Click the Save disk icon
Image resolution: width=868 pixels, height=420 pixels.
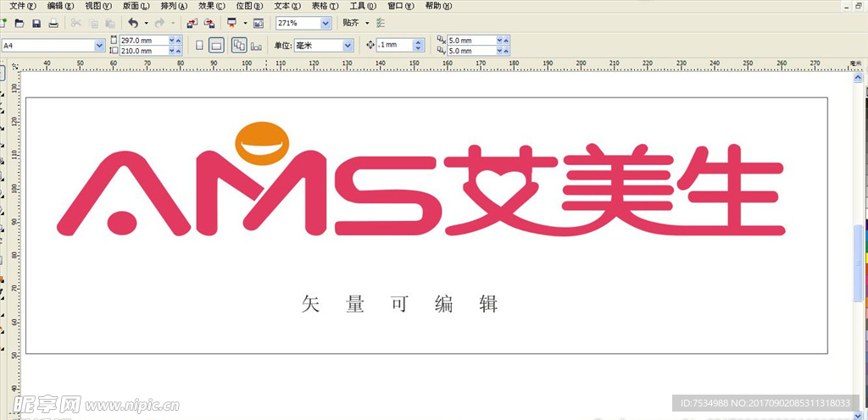(x=36, y=23)
